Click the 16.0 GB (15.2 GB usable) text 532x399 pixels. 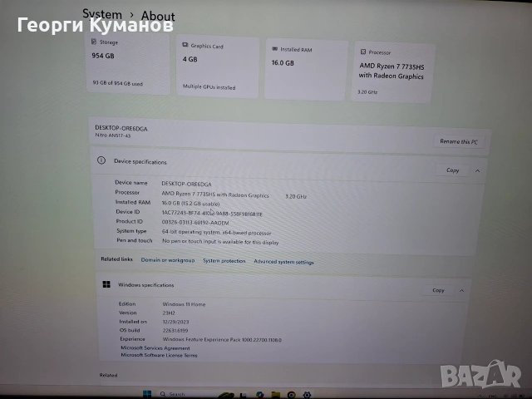190,204
